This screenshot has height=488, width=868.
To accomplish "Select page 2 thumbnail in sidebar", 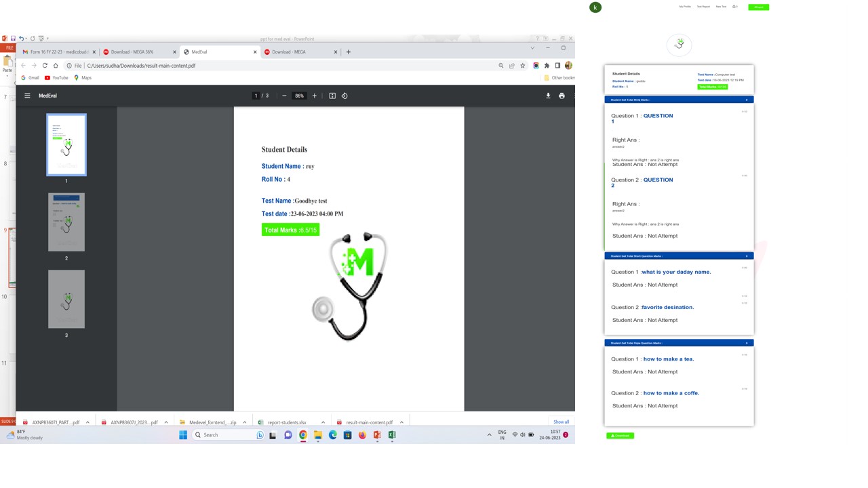I will point(66,222).
